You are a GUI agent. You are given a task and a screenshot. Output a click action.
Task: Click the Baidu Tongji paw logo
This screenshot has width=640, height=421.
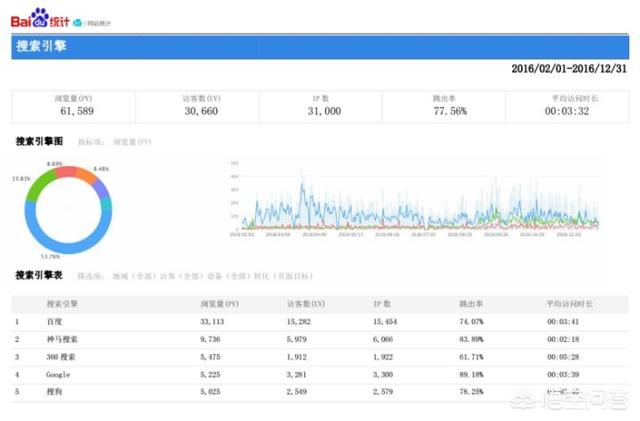[x=39, y=18]
